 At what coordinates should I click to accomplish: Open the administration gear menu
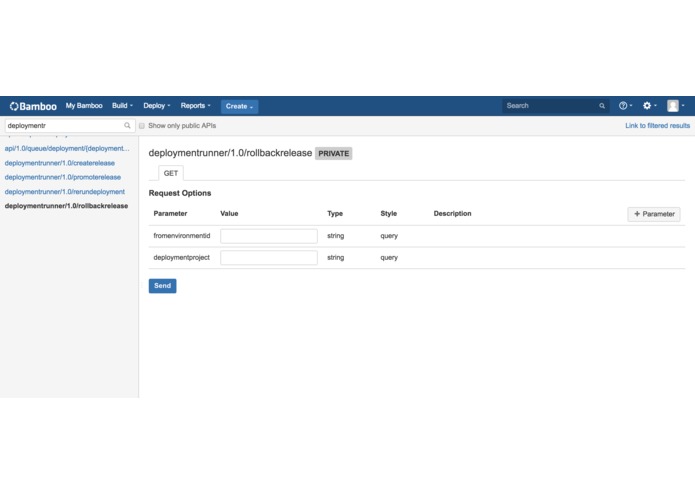pos(649,106)
